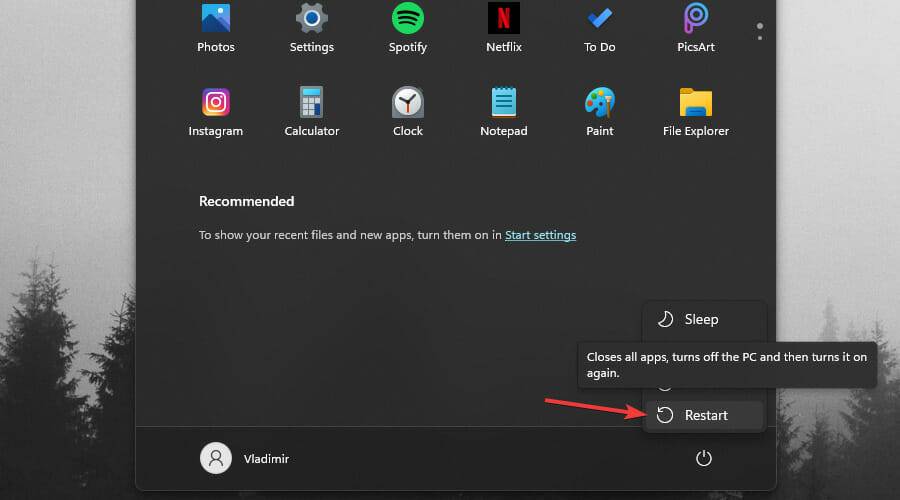Open the Clock app
Viewport: 900px width, 500px height.
point(407,111)
